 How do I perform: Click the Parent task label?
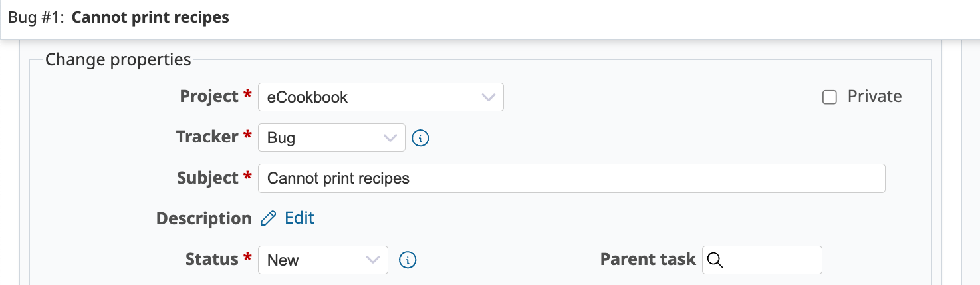coord(648,259)
